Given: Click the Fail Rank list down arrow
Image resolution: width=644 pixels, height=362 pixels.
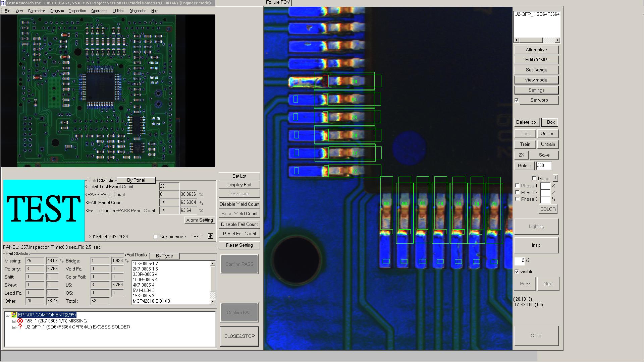Looking at the screenshot, I should [x=212, y=302].
